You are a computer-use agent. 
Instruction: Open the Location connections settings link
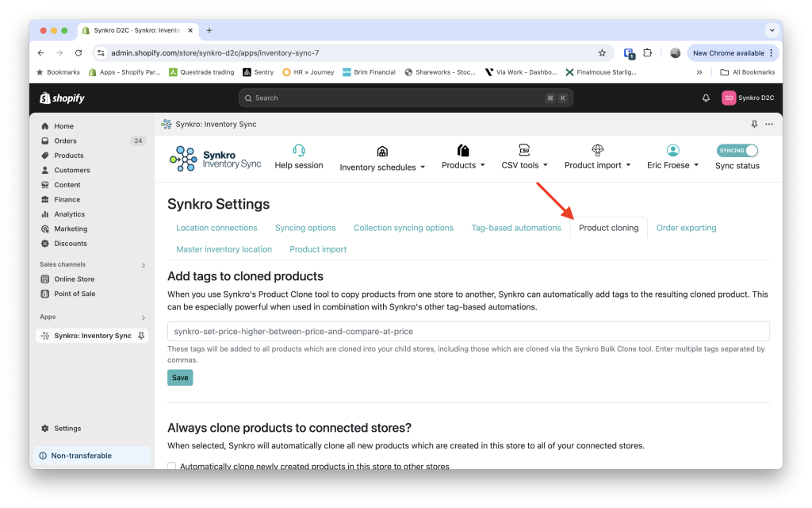(216, 228)
